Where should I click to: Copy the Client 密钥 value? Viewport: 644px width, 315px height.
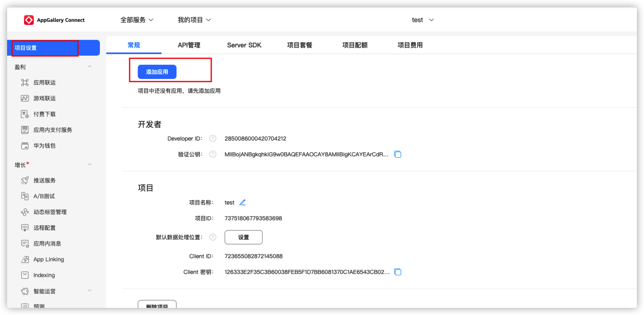(x=397, y=272)
